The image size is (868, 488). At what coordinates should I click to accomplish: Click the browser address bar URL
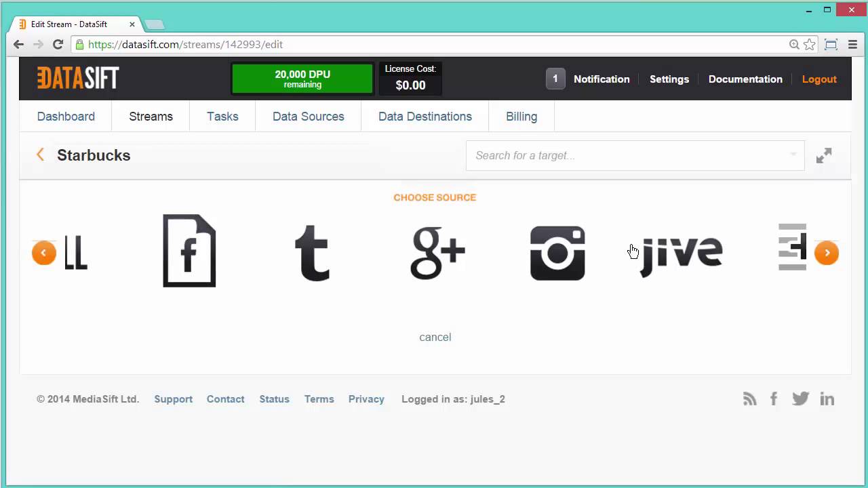[185, 44]
